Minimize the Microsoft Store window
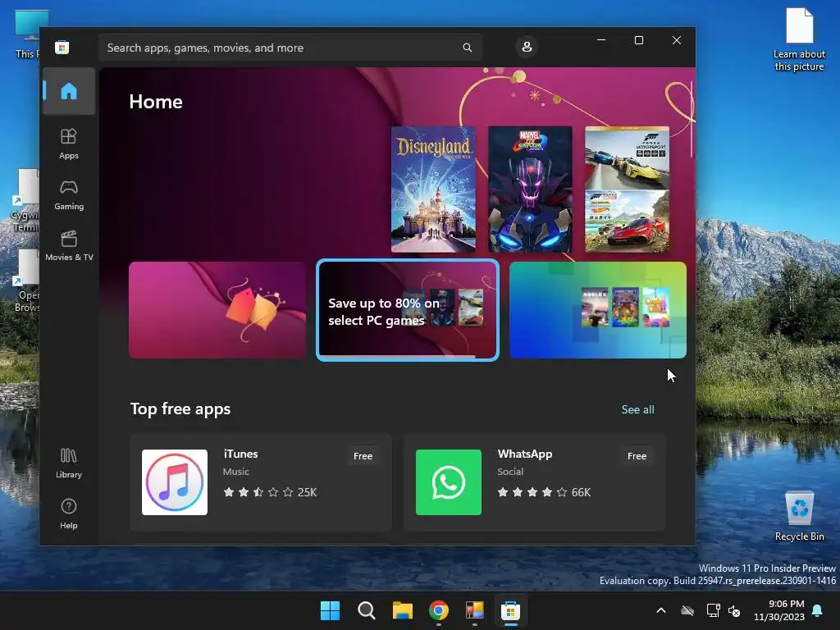 (x=601, y=40)
